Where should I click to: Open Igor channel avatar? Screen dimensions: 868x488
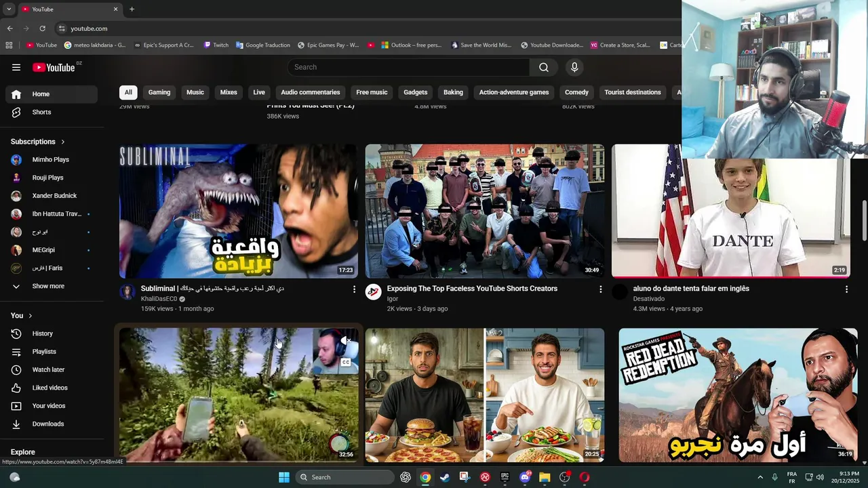click(374, 292)
